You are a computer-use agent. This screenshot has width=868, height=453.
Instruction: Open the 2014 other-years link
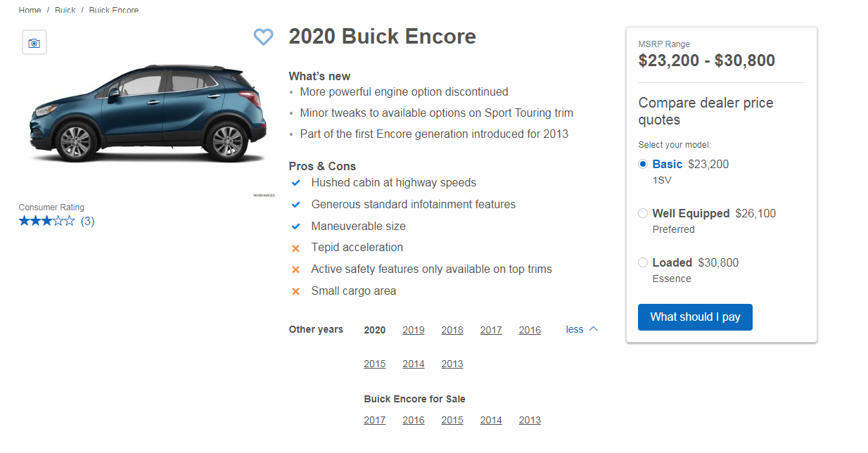click(413, 364)
